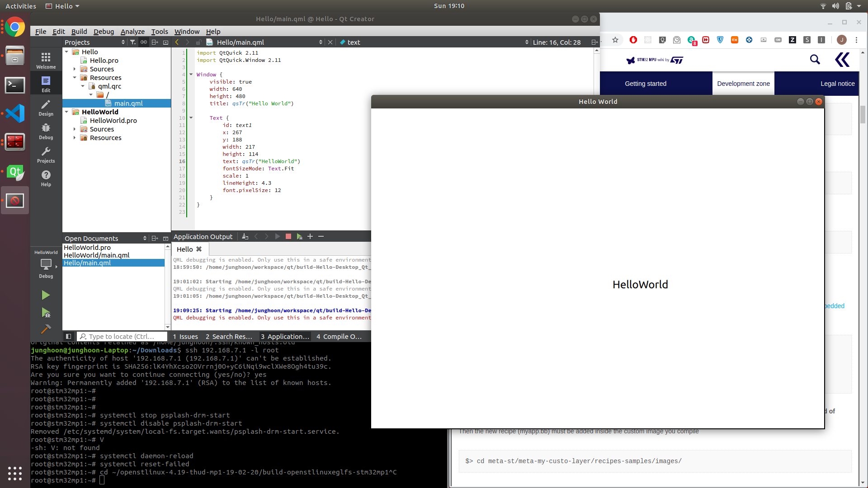Split the Projects side panel
The image size is (868, 488).
click(155, 42)
